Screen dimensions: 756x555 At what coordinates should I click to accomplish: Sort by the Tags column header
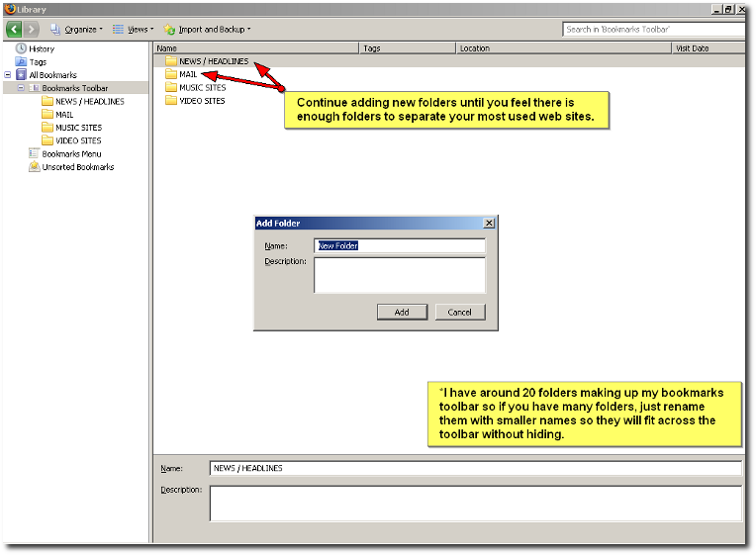click(408, 48)
